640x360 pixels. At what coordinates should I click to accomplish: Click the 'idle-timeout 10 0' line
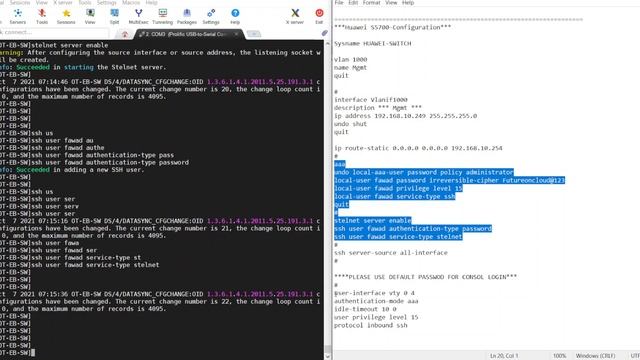coord(365,309)
